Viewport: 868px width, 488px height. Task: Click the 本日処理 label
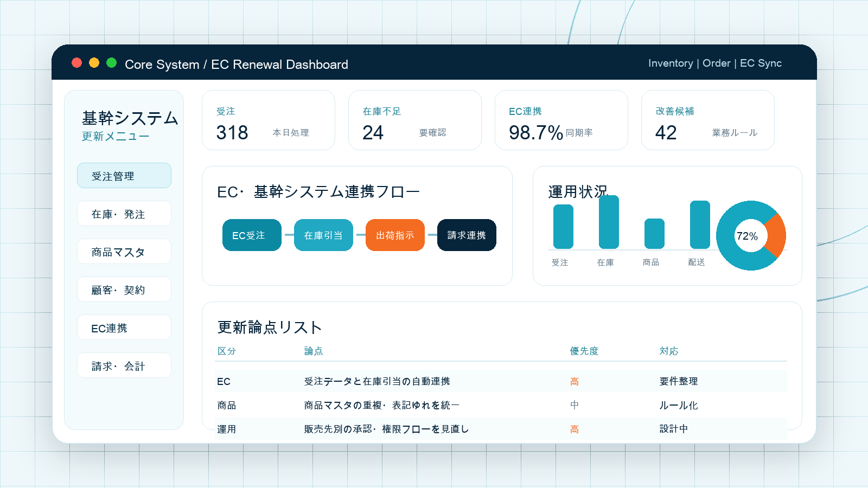(x=291, y=132)
